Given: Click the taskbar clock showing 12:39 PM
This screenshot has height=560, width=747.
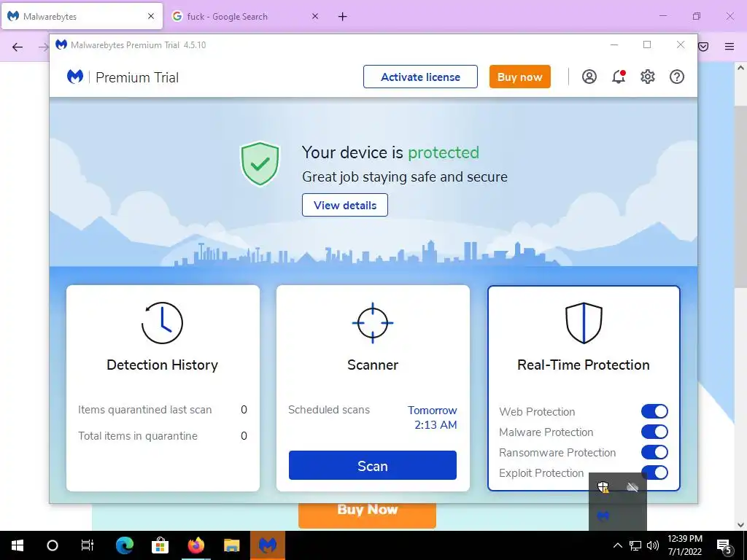Looking at the screenshot, I should 685,545.
